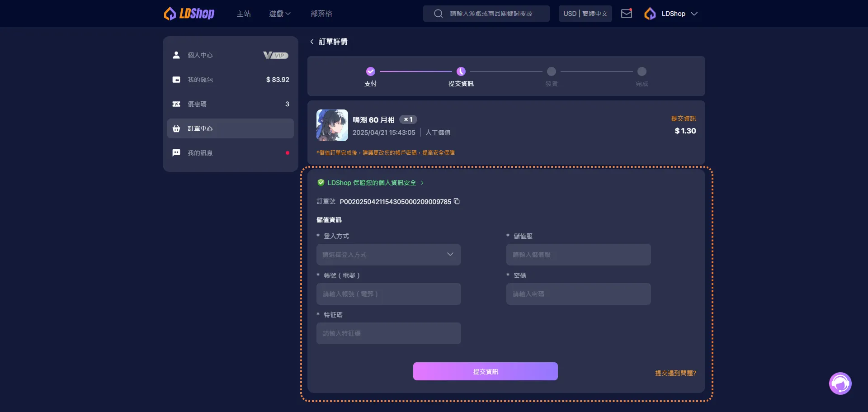Click the wallet balance $ 83.92
Viewport: 868px width, 412px height.
(x=278, y=80)
